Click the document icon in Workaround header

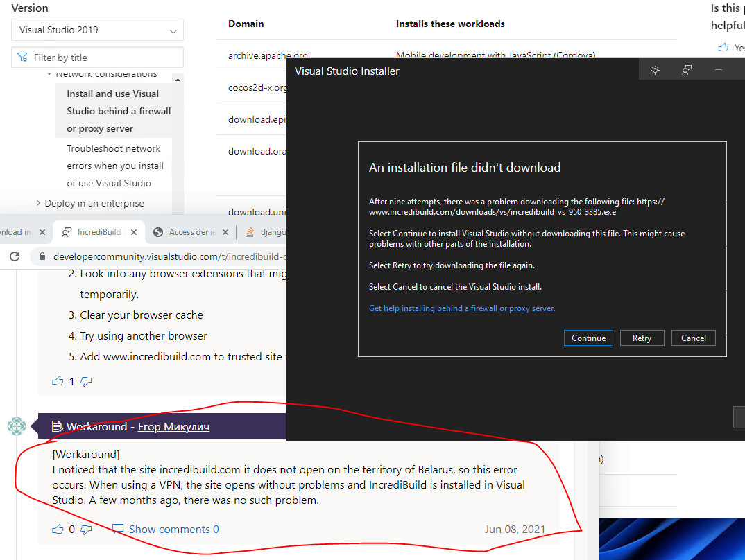(57, 426)
